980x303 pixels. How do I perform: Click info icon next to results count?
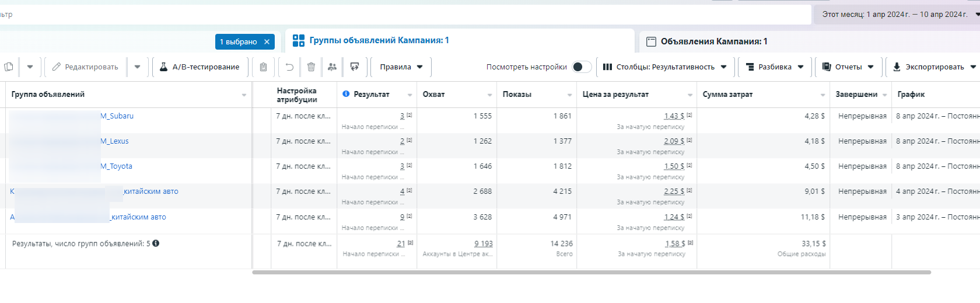[156, 243]
